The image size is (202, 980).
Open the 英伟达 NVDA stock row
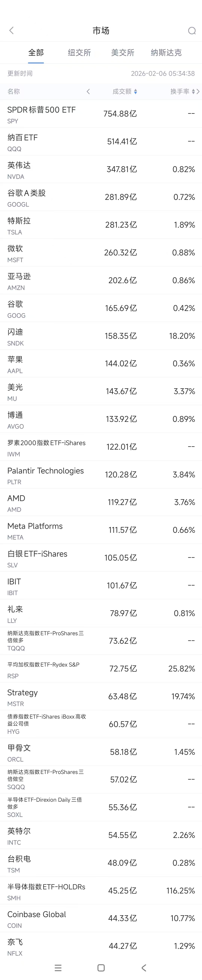(101, 169)
